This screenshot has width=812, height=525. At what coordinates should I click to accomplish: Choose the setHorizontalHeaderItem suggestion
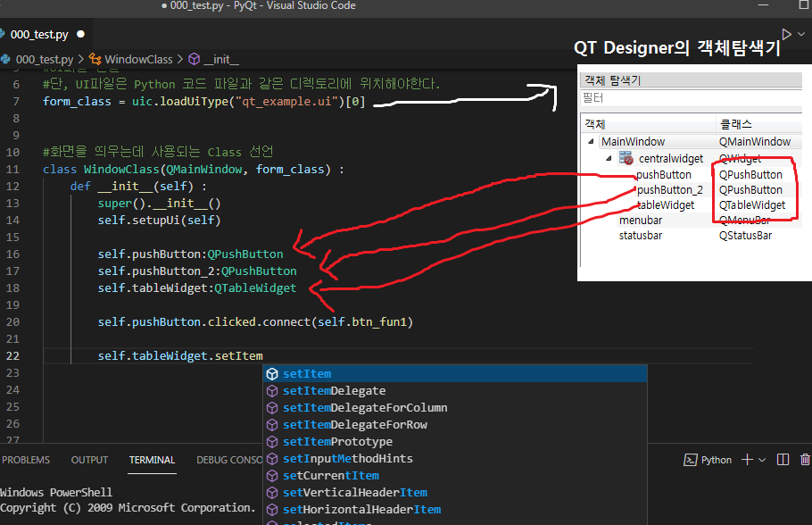455,510
